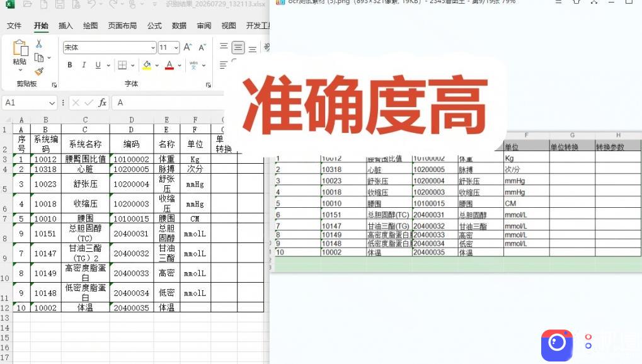Click the Paste clipboard icon
The image size is (642, 364).
tap(20, 48)
